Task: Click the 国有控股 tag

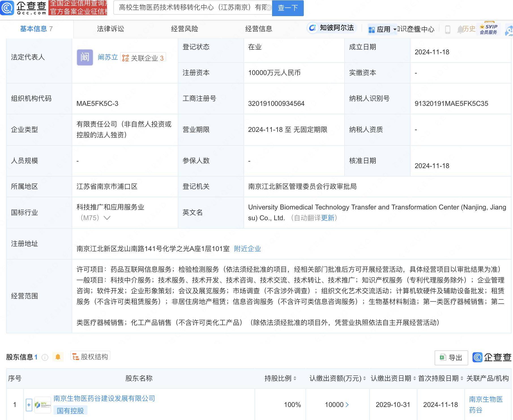Action: pyautogui.click(x=70, y=411)
